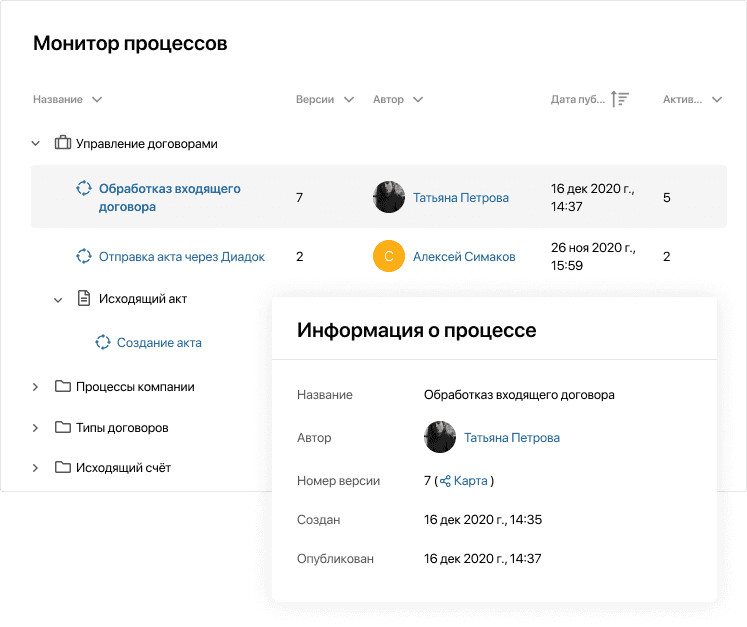Click the Дата пуб... column header label
Viewport: 747px width, 627px height.
pos(578,100)
